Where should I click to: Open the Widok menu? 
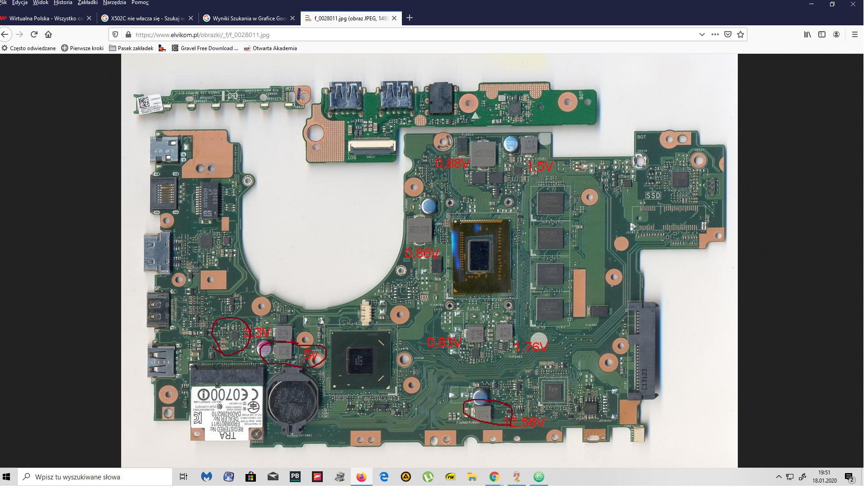pyautogui.click(x=40, y=3)
